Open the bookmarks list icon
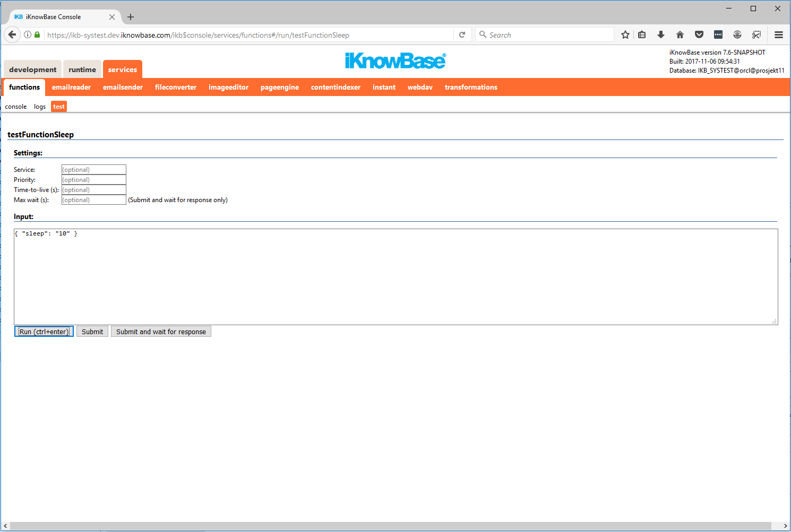The height and width of the screenshot is (532, 791). pos(642,35)
